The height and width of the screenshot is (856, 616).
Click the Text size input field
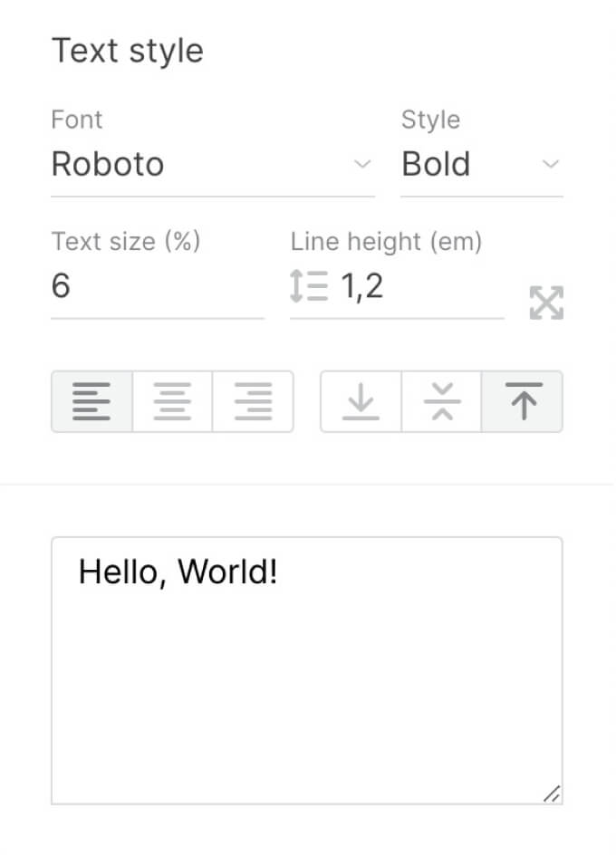[157, 287]
